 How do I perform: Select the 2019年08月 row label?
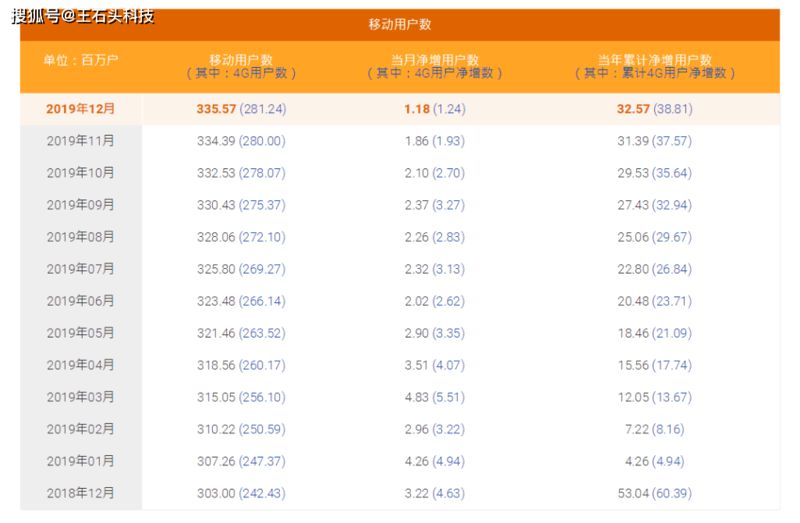point(81,237)
